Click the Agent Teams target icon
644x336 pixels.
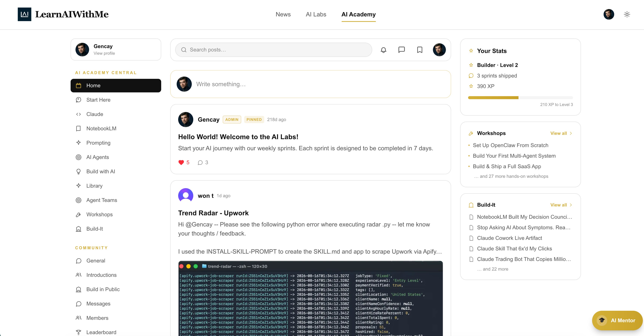coord(79,200)
